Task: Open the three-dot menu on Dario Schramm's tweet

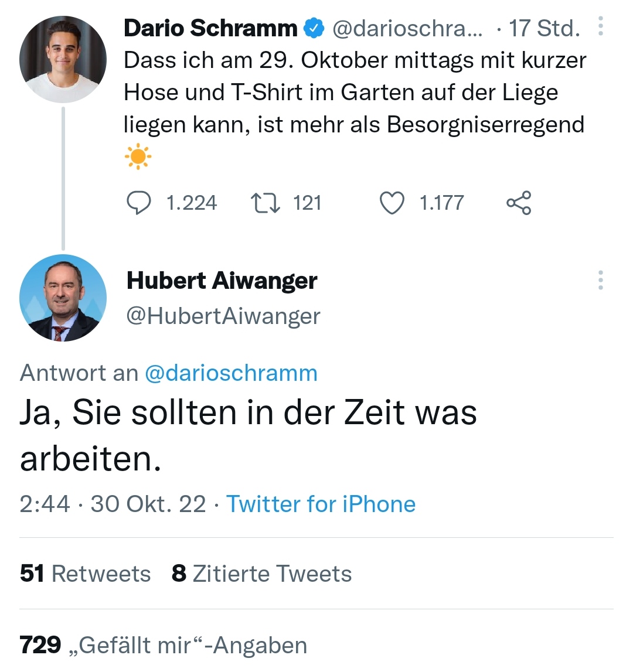Action: tap(600, 27)
